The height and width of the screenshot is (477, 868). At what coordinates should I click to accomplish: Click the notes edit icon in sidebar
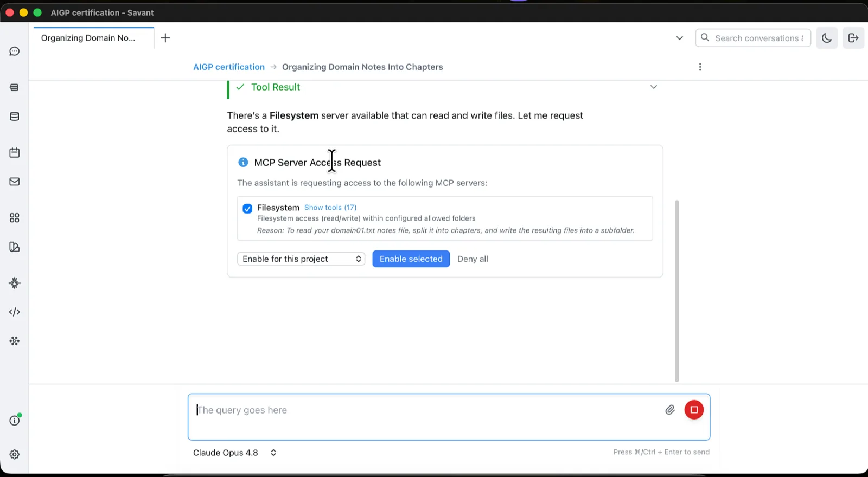15,247
